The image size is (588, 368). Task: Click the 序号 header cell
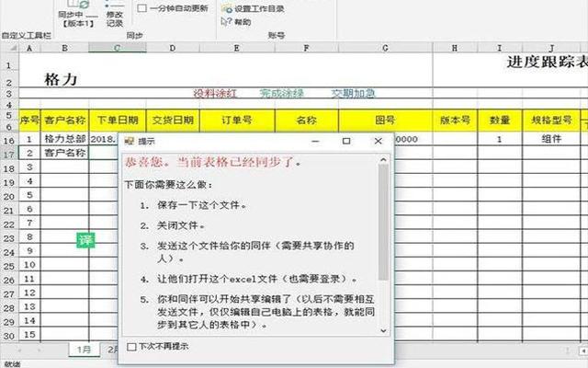coord(29,121)
